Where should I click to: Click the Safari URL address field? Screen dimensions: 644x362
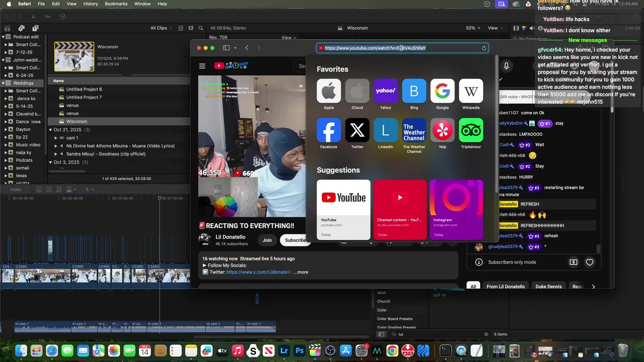click(x=402, y=48)
